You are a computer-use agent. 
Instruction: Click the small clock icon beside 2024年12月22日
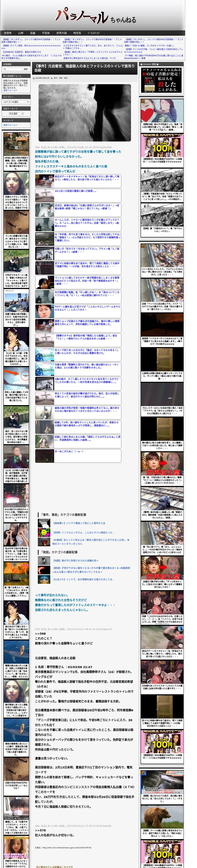34,78
